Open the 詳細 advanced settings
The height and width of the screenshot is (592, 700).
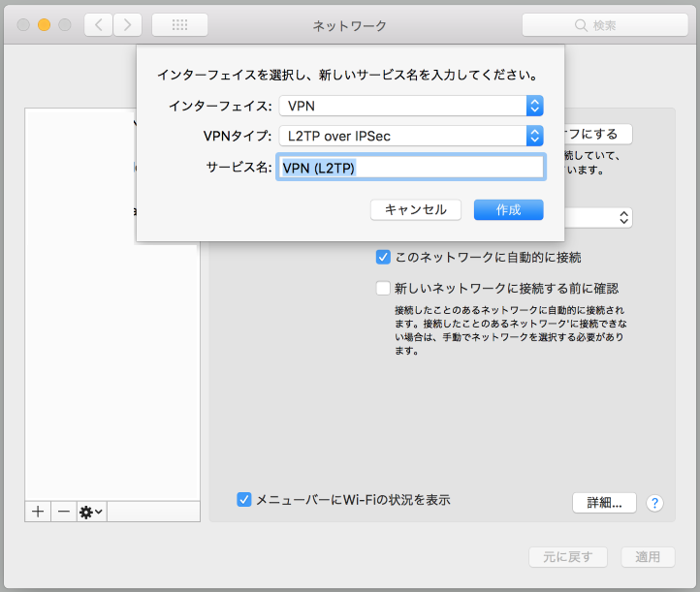click(604, 503)
